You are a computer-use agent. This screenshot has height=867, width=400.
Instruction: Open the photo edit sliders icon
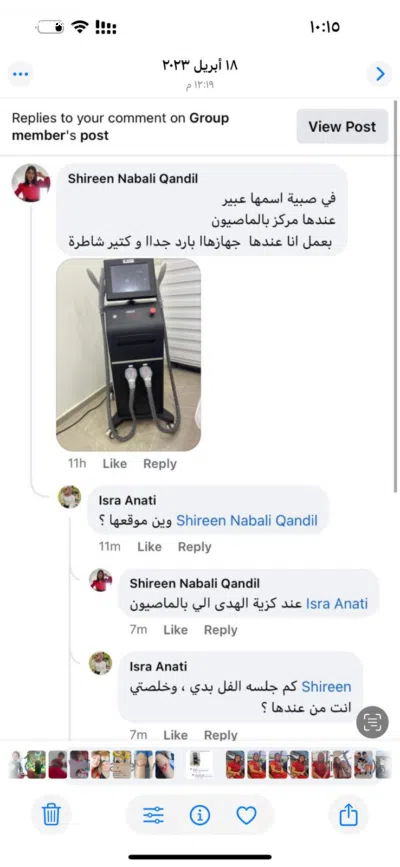click(153, 815)
